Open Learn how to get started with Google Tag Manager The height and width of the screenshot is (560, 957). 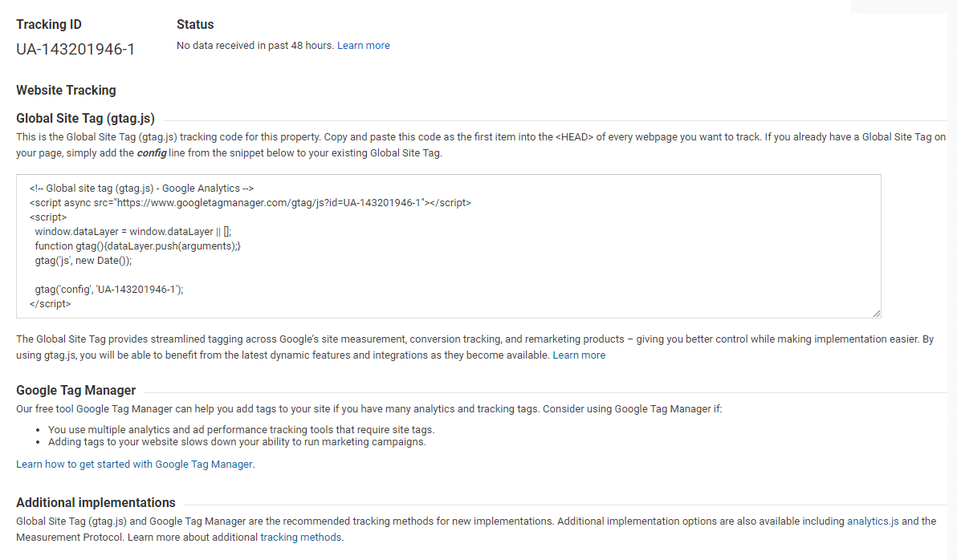click(x=134, y=464)
